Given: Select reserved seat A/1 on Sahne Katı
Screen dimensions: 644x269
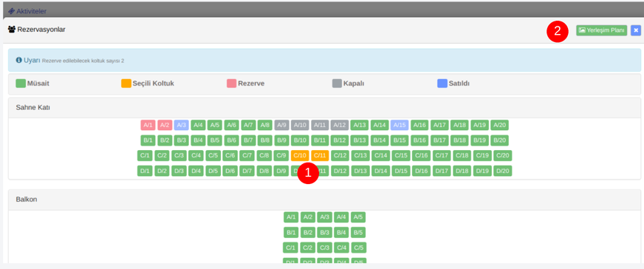Looking at the screenshot, I should (148, 125).
